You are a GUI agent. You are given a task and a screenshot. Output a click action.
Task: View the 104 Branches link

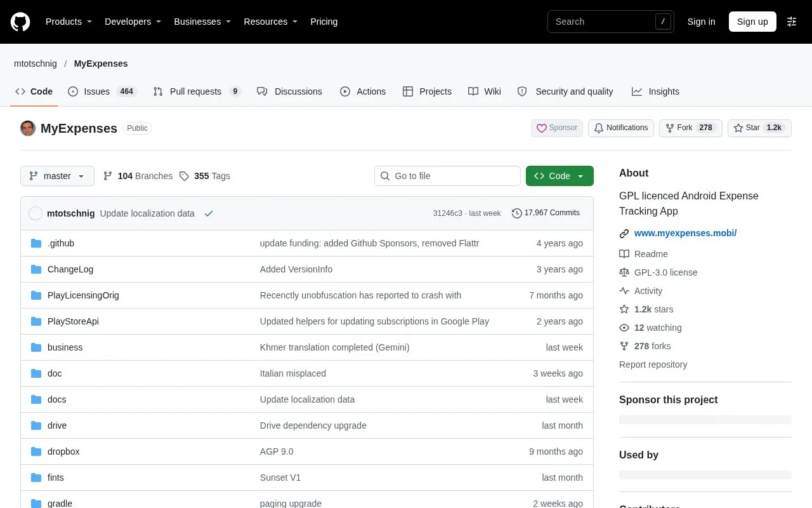(x=138, y=176)
